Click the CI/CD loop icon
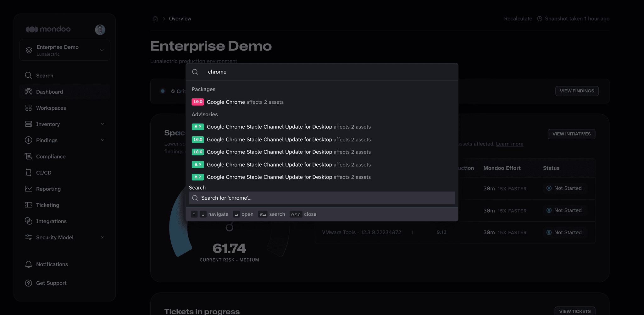The width and height of the screenshot is (644, 315). pos(28,173)
